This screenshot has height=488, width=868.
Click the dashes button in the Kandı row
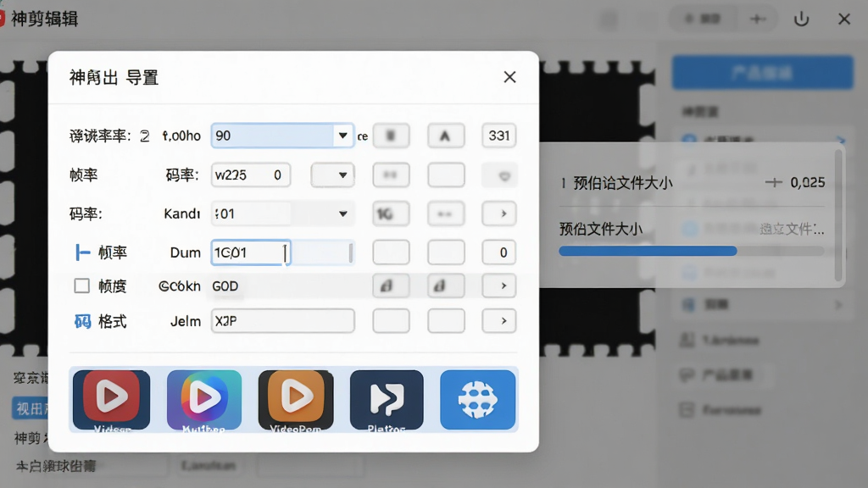pos(446,213)
